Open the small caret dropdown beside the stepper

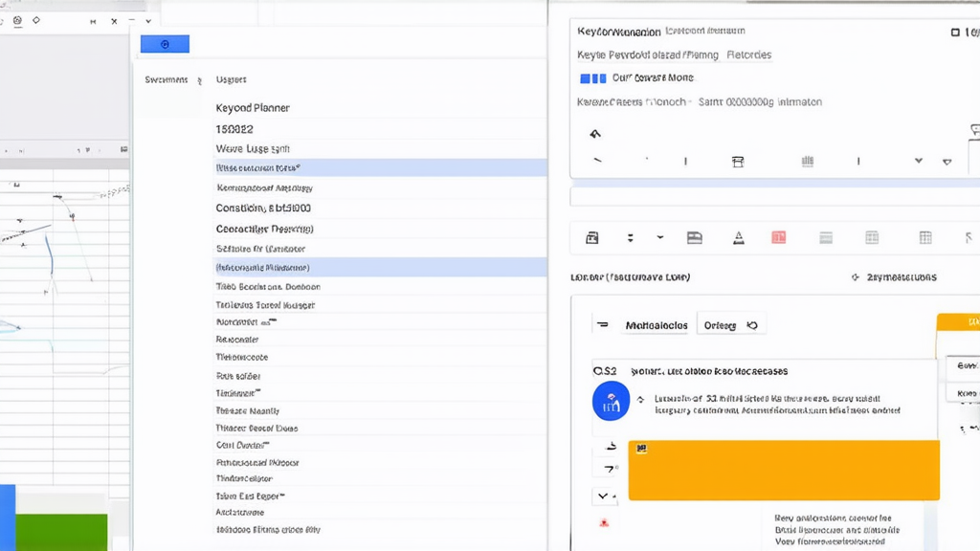660,237
